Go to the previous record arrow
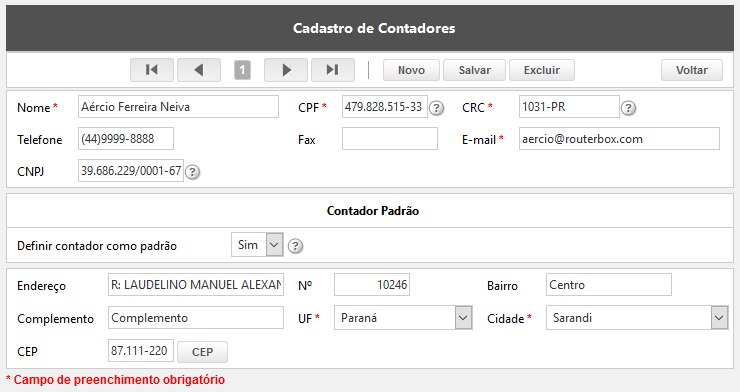Viewport: 740px width, 392px height. tap(199, 70)
